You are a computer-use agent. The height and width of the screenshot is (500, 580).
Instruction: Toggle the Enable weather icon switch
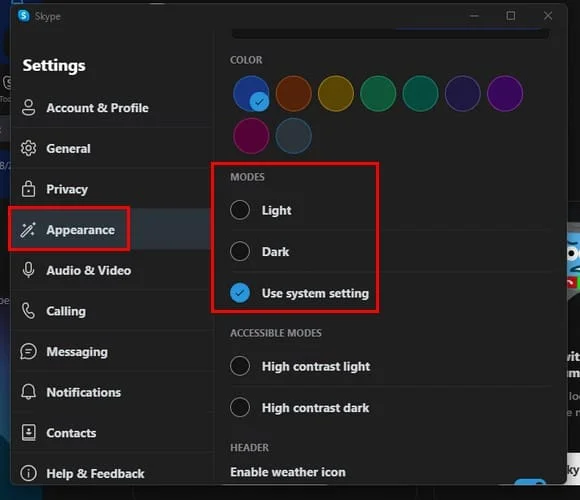[x=530, y=481]
